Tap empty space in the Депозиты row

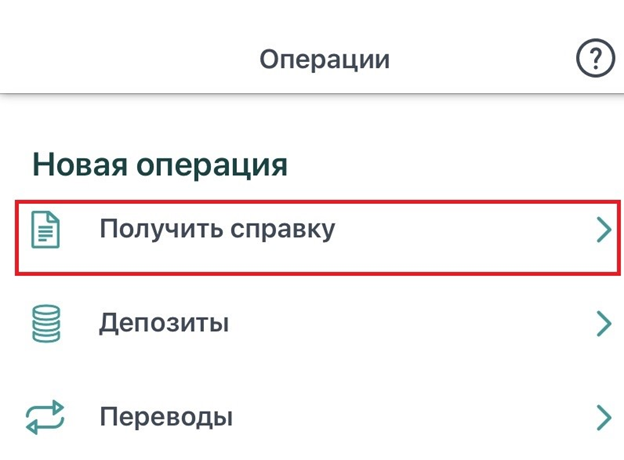420,323
